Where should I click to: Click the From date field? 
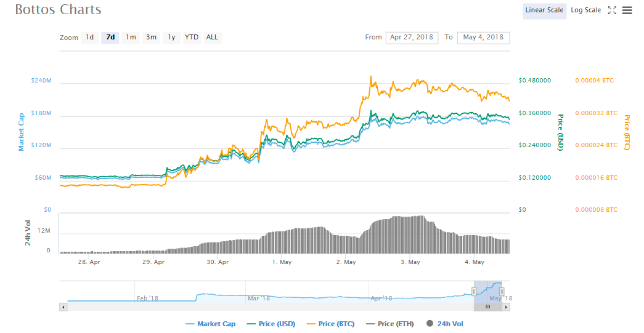coord(412,38)
